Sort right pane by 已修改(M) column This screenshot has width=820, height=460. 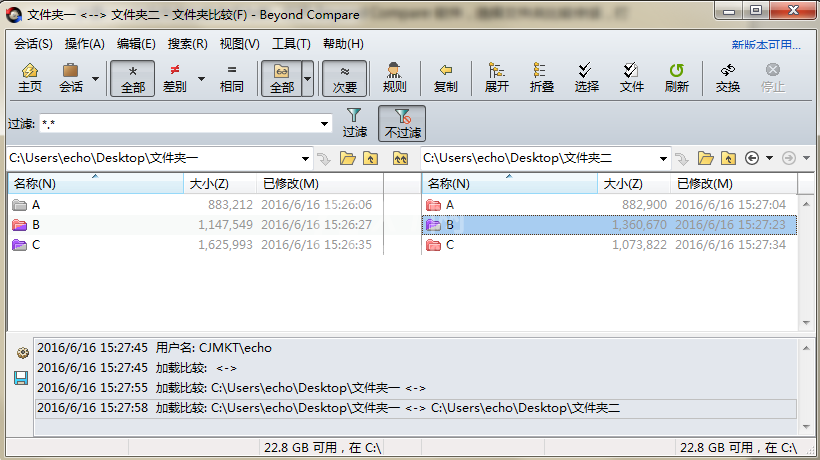(x=734, y=183)
